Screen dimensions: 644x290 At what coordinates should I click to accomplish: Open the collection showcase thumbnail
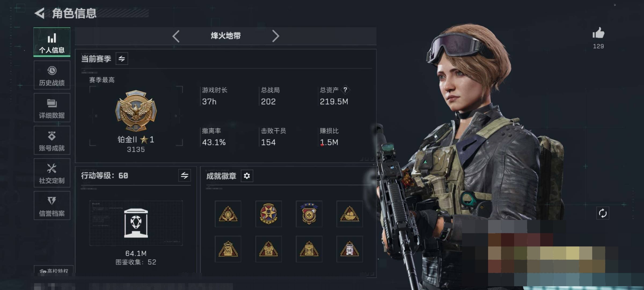[136, 223]
